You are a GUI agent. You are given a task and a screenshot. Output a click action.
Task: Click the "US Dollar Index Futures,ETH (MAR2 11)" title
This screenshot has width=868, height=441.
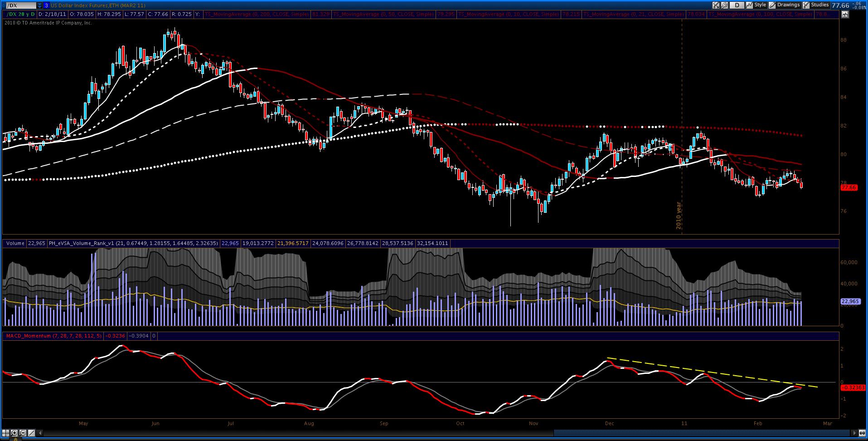point(98,5)
